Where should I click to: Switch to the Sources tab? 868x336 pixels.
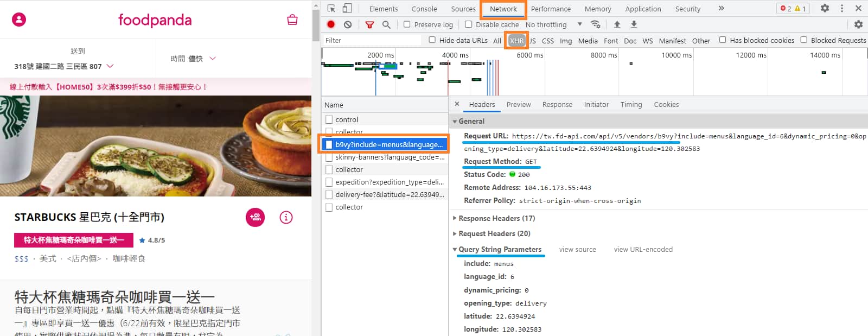tap(463, 9)
